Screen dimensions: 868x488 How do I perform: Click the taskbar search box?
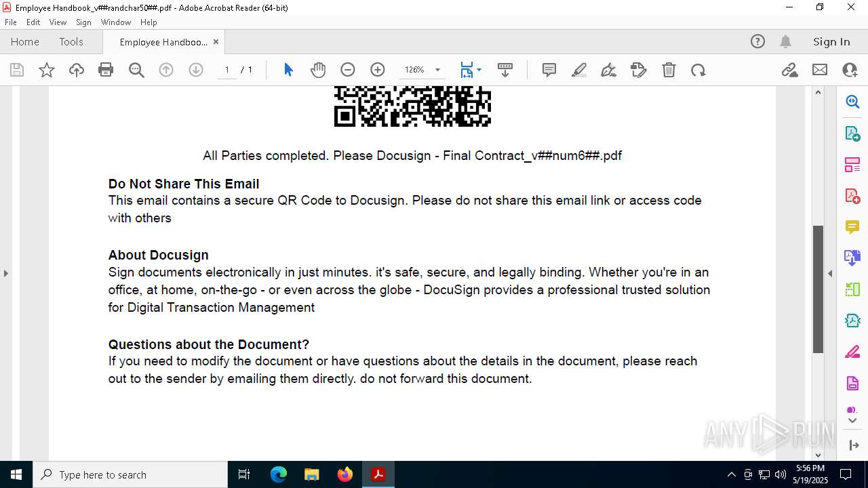(130, 474)
